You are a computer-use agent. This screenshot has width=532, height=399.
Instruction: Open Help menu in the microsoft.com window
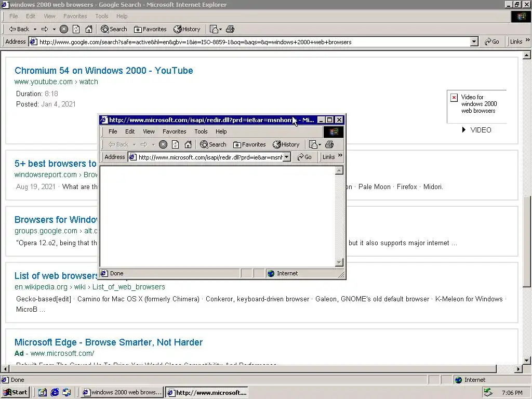[221, 131]
